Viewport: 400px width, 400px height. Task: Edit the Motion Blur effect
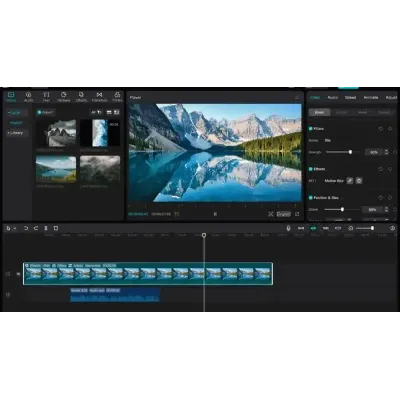click(x=350, y=181)
